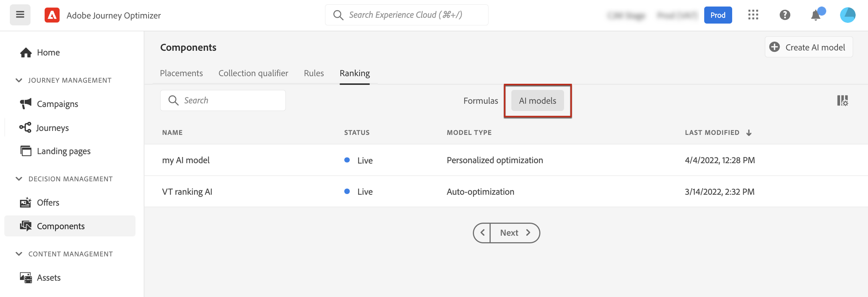This screenshot has height=297, width=868.
Task: Click the Search Experience Cloud field
Action: (x=407, y=15)
